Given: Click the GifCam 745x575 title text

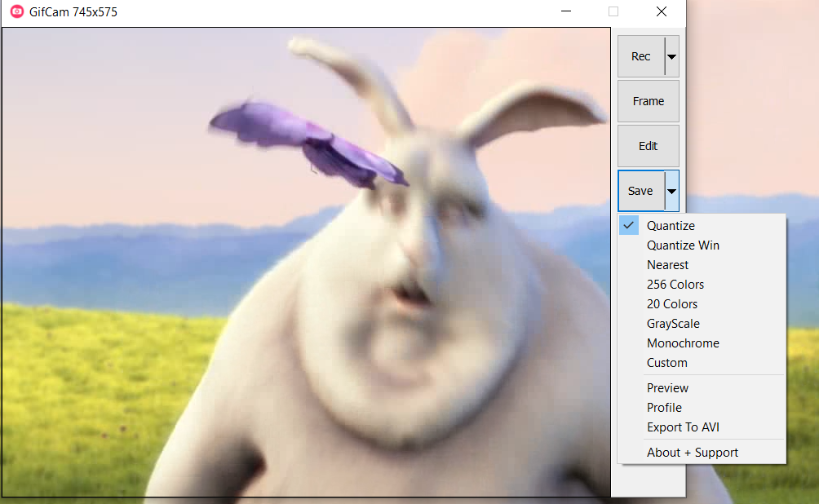Looking at the screenshot, I should [73, 12].
